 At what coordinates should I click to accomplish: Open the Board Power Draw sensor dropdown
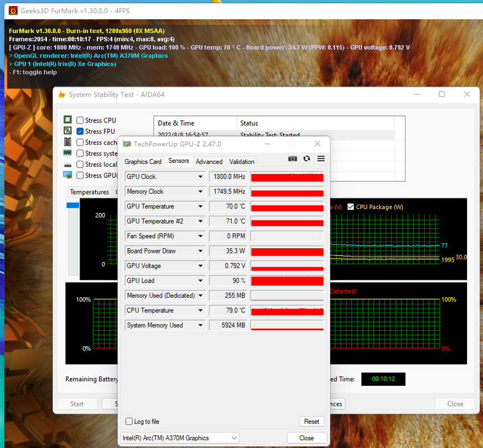tap(200, 251)
